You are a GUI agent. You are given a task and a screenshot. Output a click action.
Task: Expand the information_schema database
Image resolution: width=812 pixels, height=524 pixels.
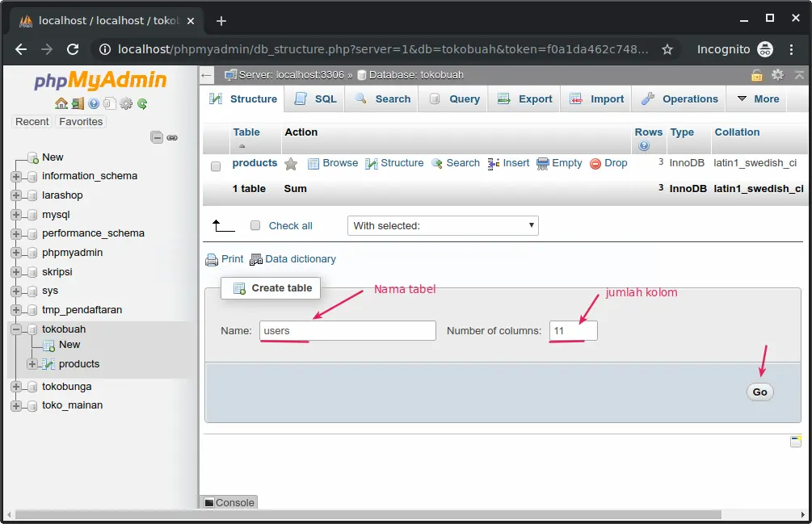click(x=16, y=176)
